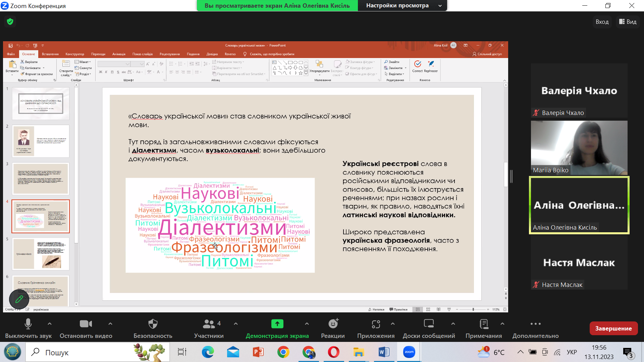Screen dimensions: 644x362
Task: Toggle the Вид view layout button
Action: (628, 22)
